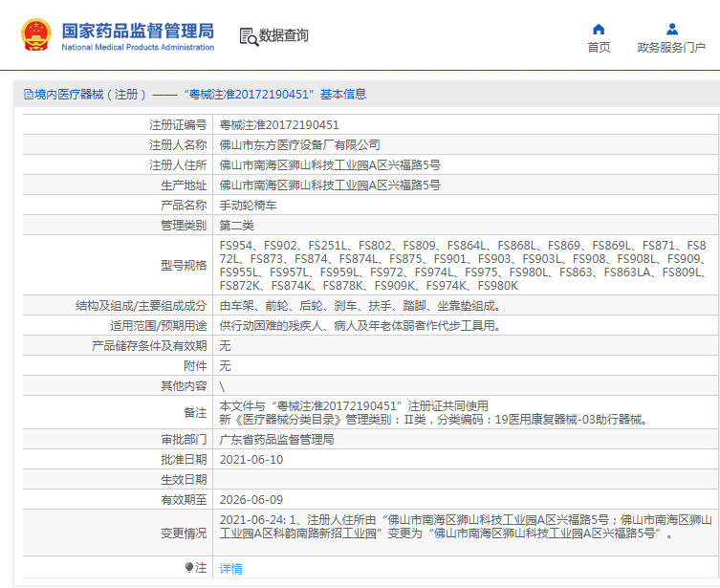
Task: Select management category 第二类
Action: tap(236, 226)
